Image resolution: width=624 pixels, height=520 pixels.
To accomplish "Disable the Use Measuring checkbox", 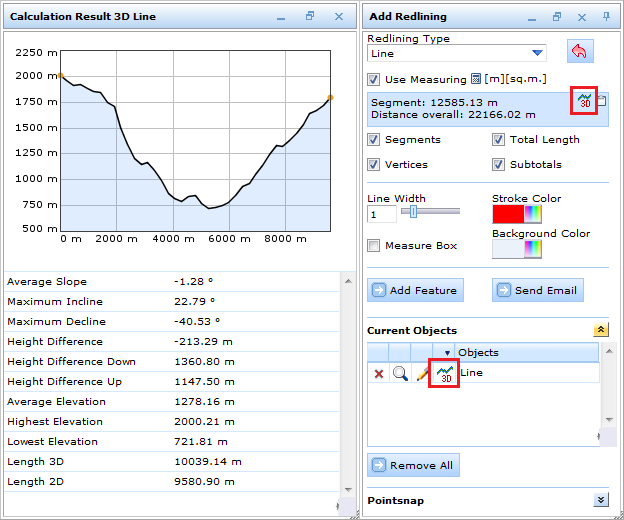I will coord(374,79).
